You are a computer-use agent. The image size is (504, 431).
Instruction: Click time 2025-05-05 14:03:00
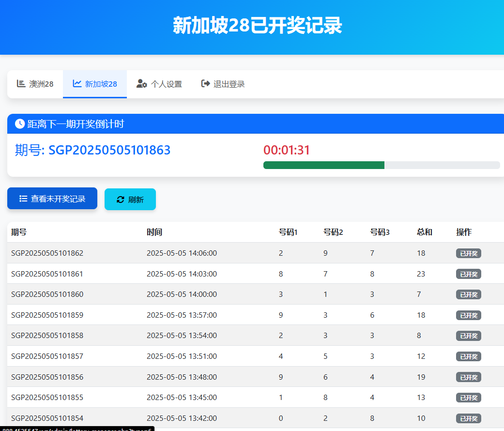[x=182, y=274]
